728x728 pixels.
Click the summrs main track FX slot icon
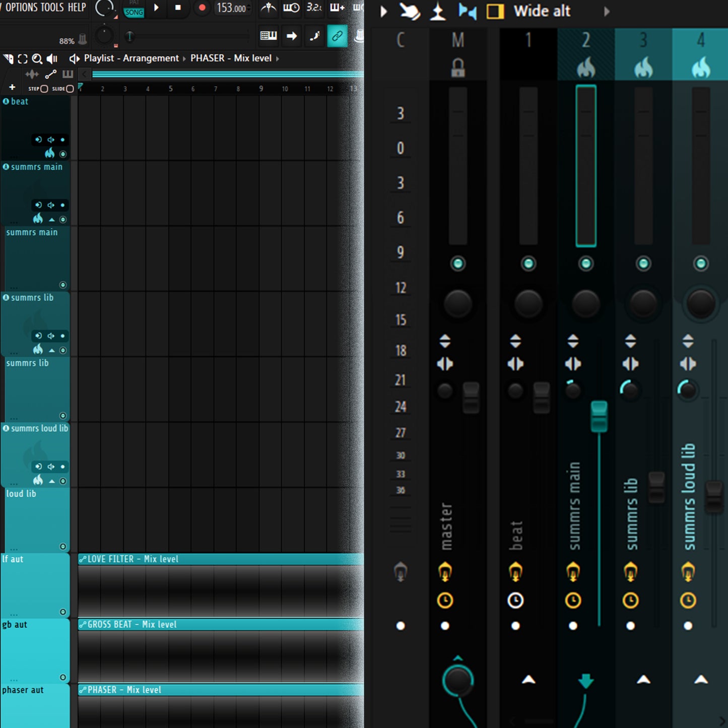tap(573, 572)
